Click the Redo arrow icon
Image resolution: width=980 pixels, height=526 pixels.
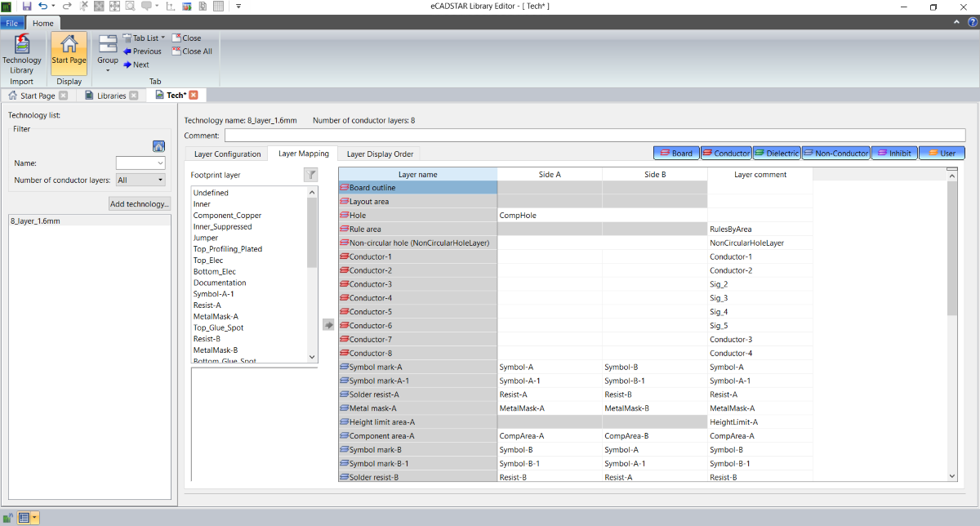pyautogui.click(x=67, y=7)
